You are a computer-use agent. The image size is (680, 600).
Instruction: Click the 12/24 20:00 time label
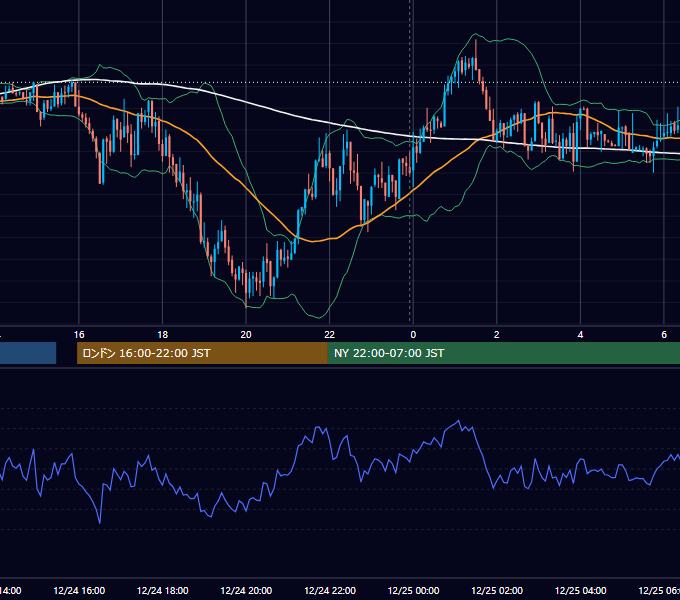(246, 590)
